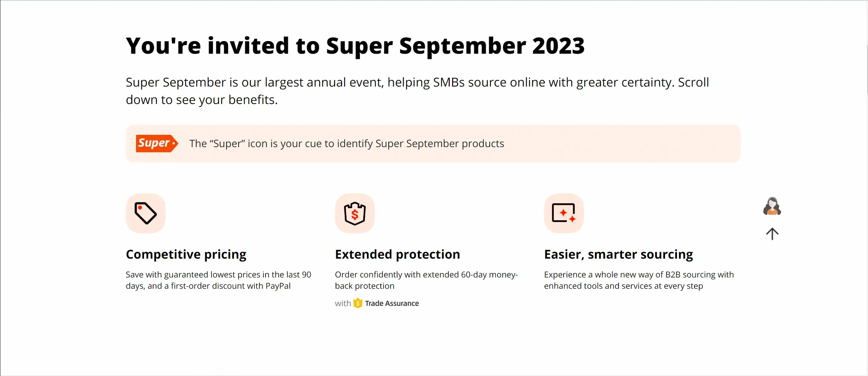Click the orange Super badge icon
The width and height of the screenshot is (868, 376).
[x=157, y=143]
